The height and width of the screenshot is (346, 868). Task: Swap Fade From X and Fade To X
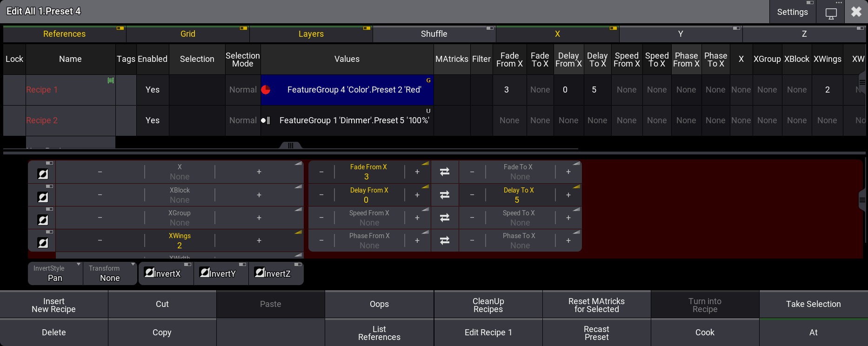pos(445,172)
